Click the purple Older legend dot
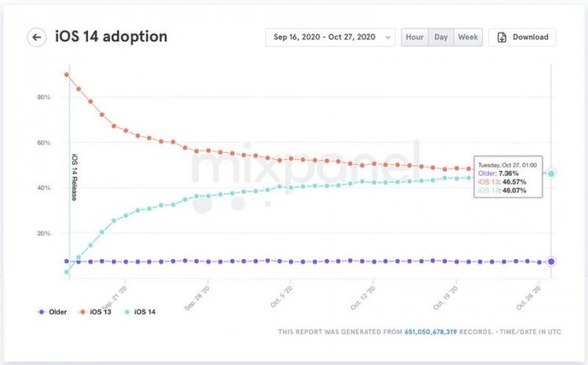 (42, 312)
